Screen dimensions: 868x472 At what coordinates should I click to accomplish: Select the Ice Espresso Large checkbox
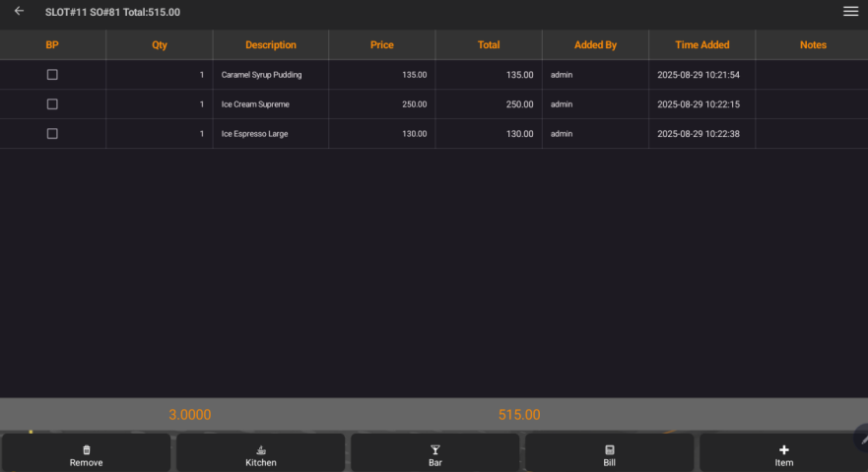pos(52,134)
